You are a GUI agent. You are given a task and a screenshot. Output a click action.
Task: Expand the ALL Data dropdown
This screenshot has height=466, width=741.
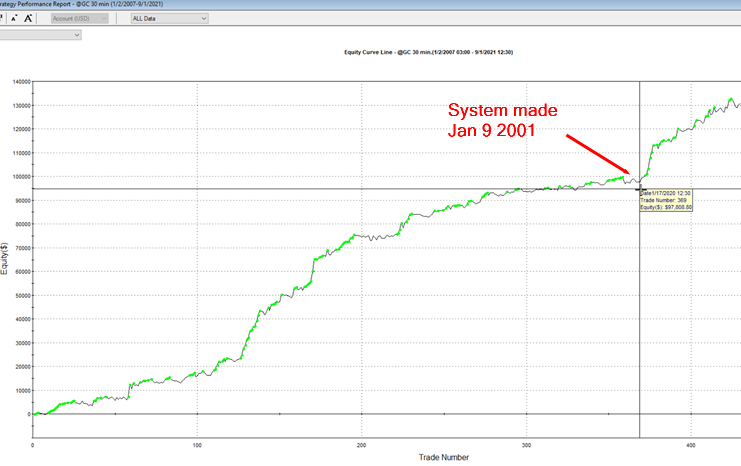coord(169,18)
